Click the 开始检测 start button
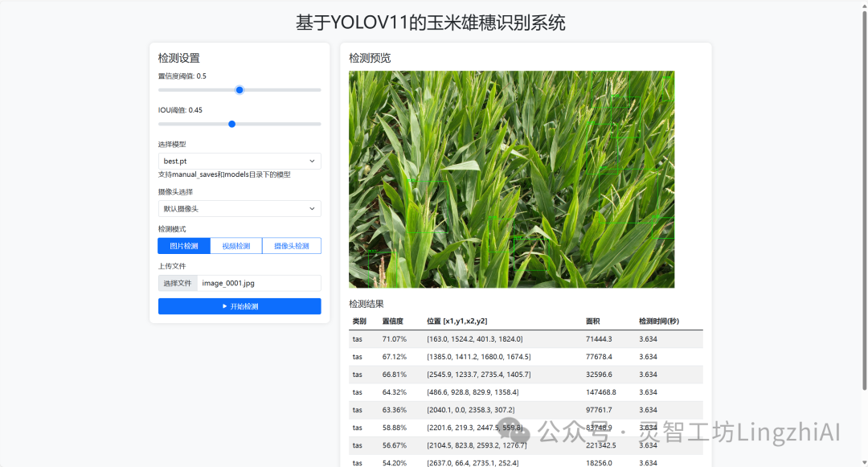The height and width of the screenshot is (467, 868). [x=240, y=306]
